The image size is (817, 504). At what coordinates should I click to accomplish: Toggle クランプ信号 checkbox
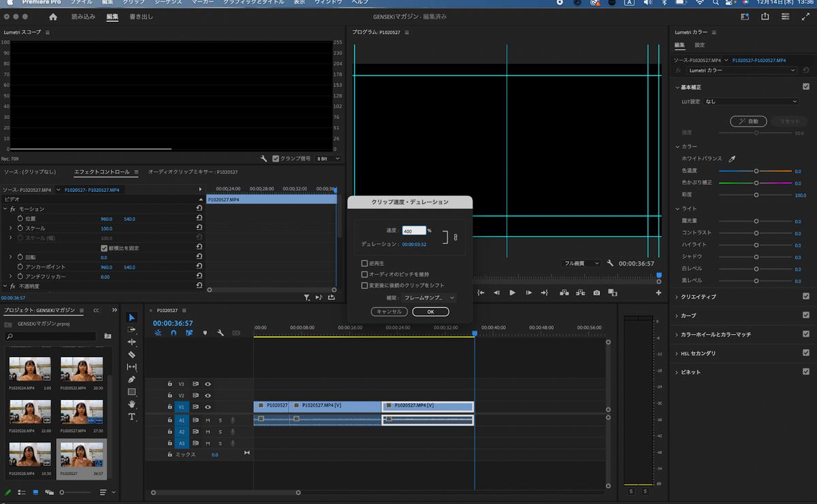coord(276,158)
